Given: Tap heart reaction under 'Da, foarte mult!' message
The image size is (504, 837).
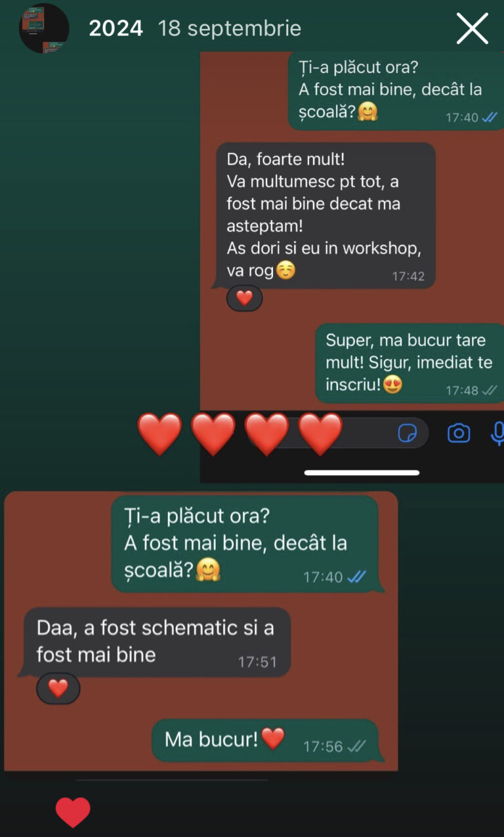Looking at the screenshot, I should click(x=244, y=298).
